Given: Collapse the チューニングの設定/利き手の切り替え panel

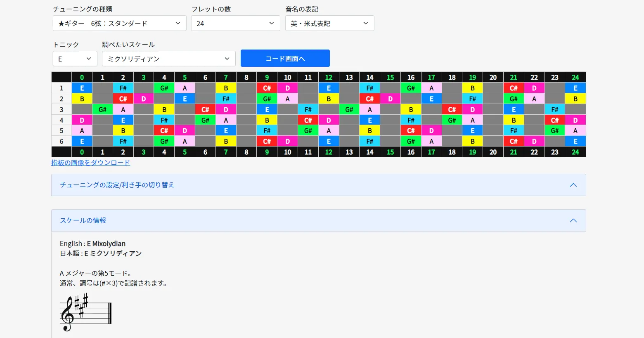Looking at the screenshot, I should point(318,185).
